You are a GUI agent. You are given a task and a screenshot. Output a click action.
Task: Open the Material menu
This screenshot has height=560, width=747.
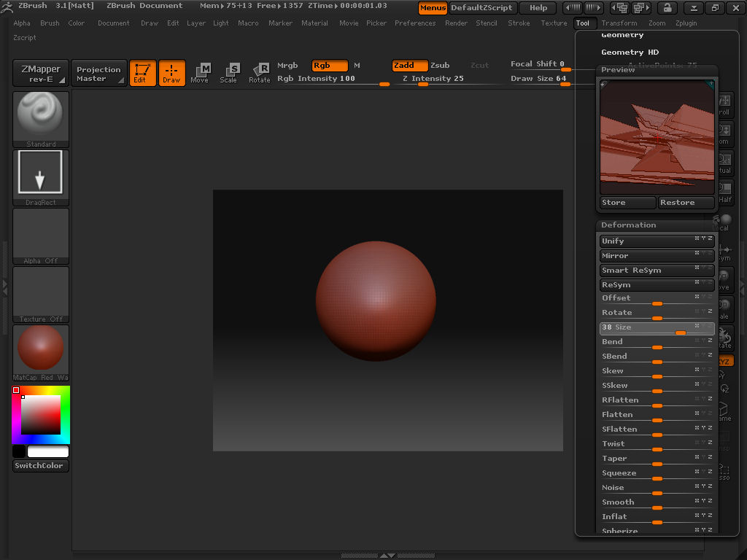[x=314, y=23]
